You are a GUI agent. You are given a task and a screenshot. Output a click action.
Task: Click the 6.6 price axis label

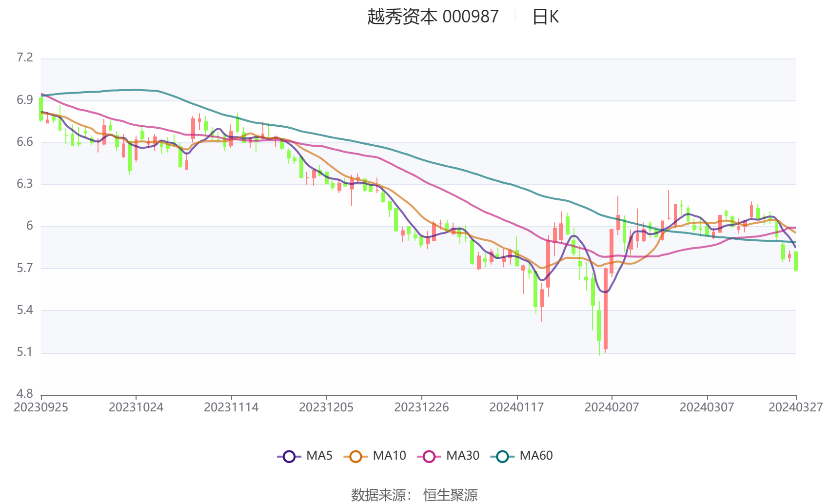pos(25,142)
